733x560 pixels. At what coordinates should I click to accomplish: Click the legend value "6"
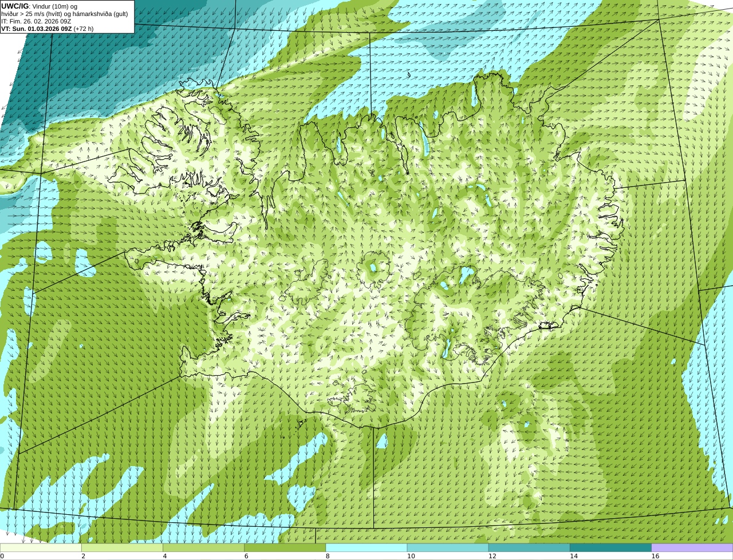coord(246,556)
